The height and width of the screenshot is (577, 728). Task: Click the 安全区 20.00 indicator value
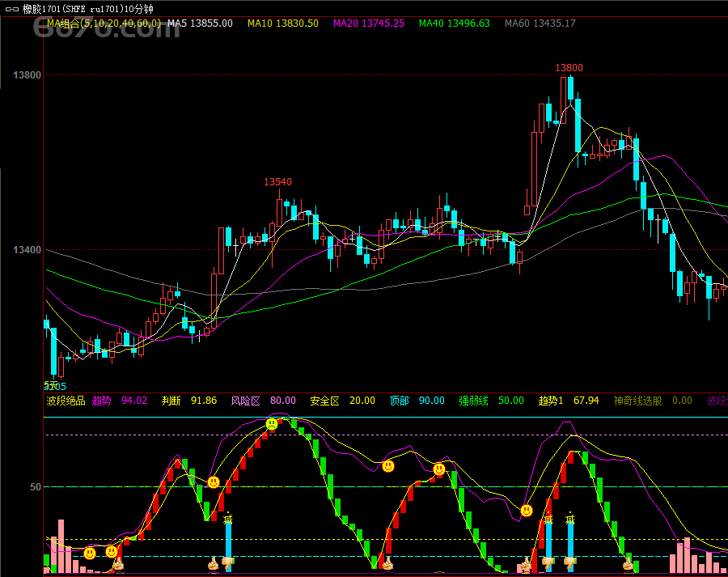[x=343, y=401]
